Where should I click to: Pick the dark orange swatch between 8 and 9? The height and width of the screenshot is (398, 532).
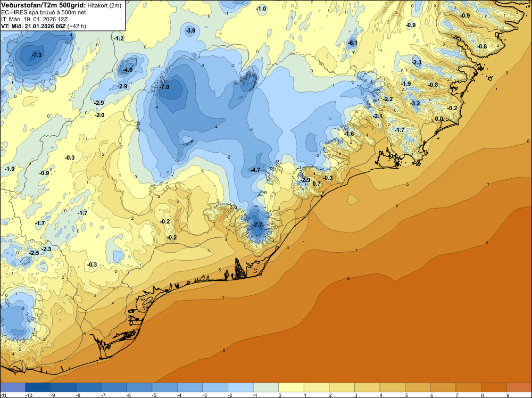tap(494, 387)
